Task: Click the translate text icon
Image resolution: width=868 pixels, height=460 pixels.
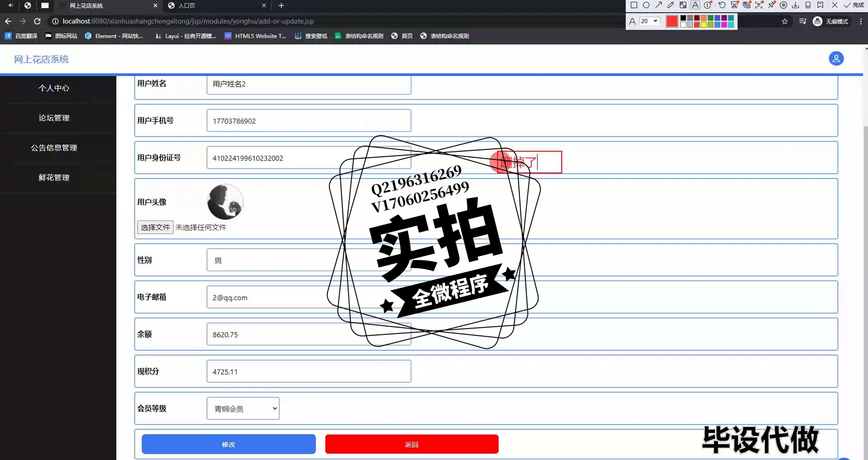Action: coord(747,5)
